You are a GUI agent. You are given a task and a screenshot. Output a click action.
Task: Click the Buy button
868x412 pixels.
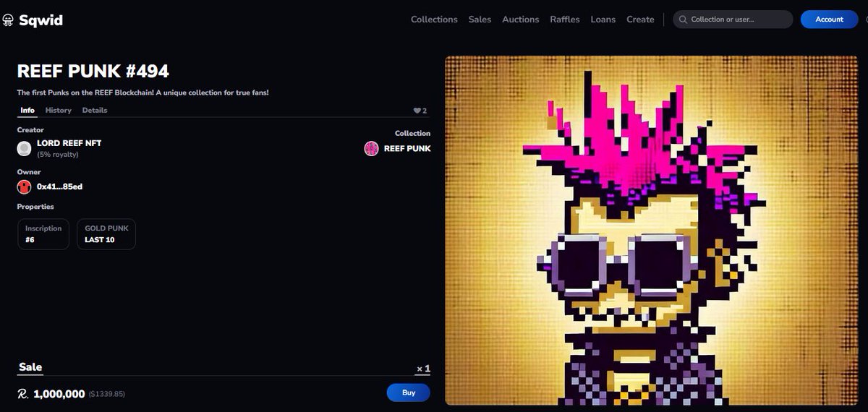point(409,392)
